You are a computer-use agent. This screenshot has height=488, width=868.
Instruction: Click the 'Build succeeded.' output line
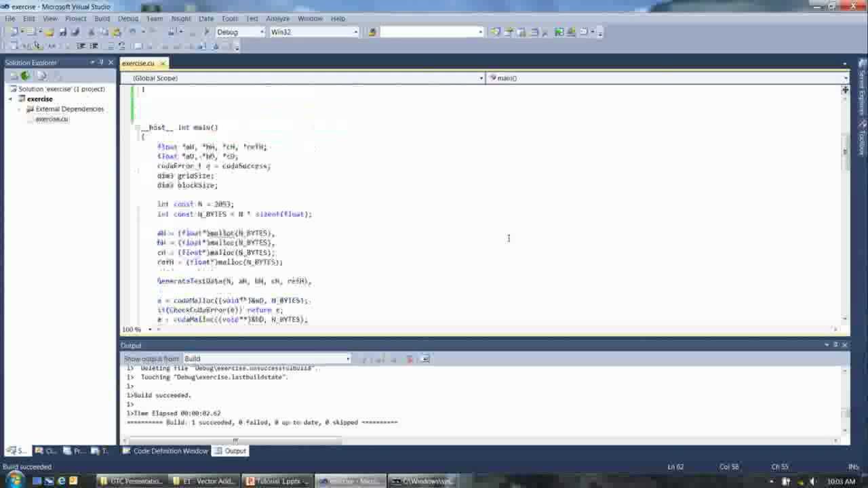click(x=163, y=395)
